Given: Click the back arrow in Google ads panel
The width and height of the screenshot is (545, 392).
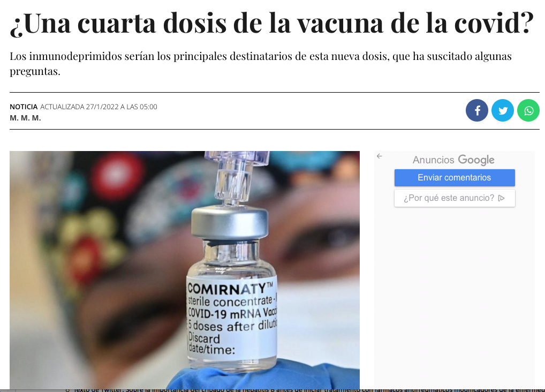Looking at the screenshot, I should tap(380, 156).
